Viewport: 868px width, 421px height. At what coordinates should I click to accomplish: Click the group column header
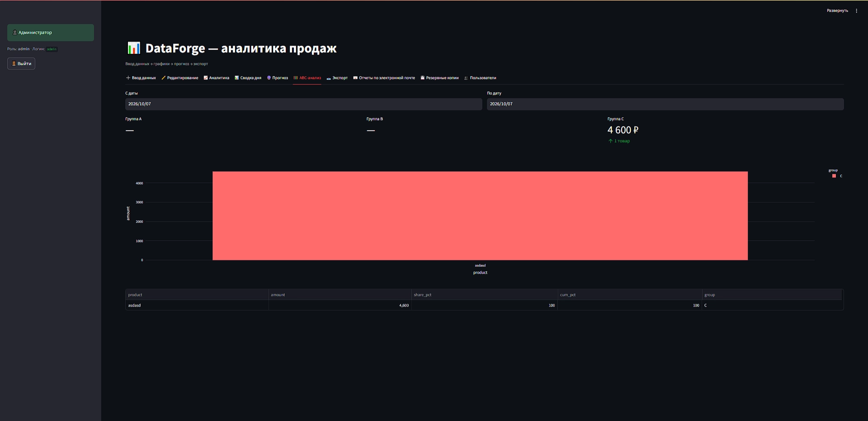click(772, 295)
